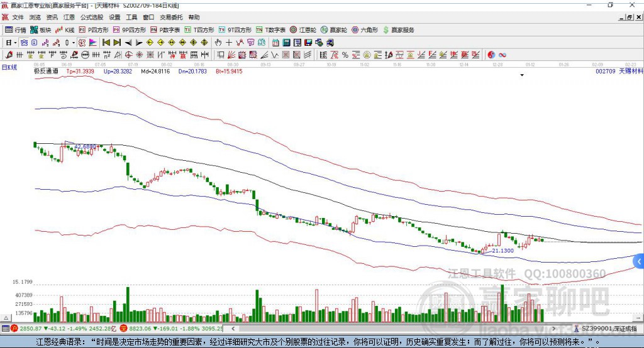Image resolution: width=644 pixels, height=348 pixels.
Task: Click the 42.6800 high price label
Action: point(85,146)
